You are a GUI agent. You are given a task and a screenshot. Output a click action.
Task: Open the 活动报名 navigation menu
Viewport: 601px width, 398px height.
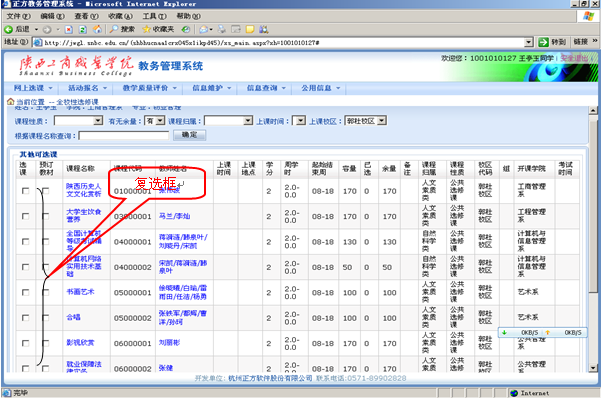(86, 88)
